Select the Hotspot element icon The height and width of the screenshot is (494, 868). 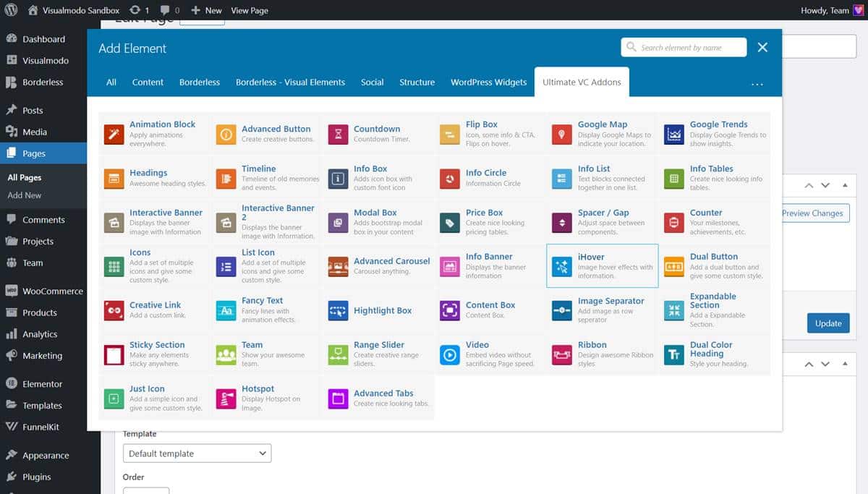[226, 399]
